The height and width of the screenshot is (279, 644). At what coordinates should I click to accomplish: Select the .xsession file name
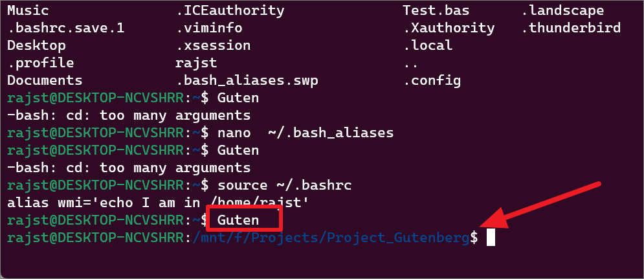[x=213, y=45]
